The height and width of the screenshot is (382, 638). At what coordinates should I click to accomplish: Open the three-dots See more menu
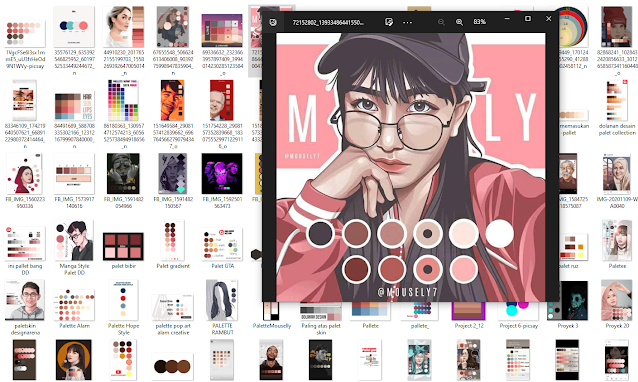click(x=407, y=22)
